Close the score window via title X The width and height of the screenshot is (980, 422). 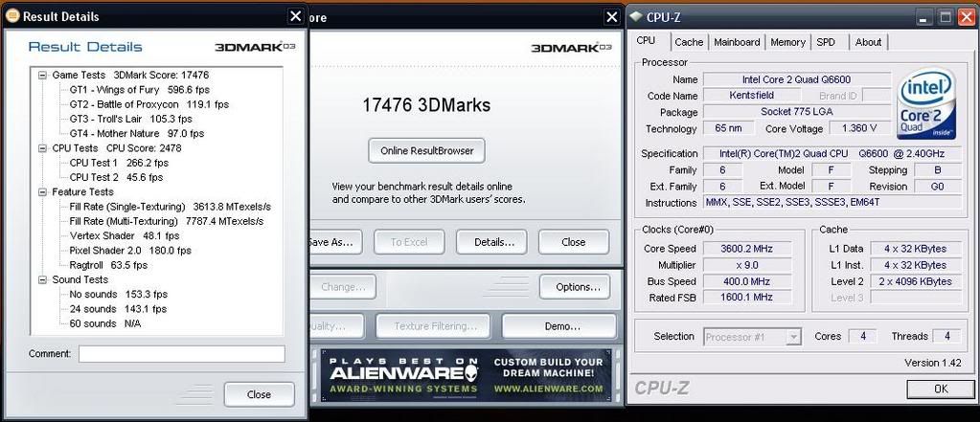pos(612,17)
